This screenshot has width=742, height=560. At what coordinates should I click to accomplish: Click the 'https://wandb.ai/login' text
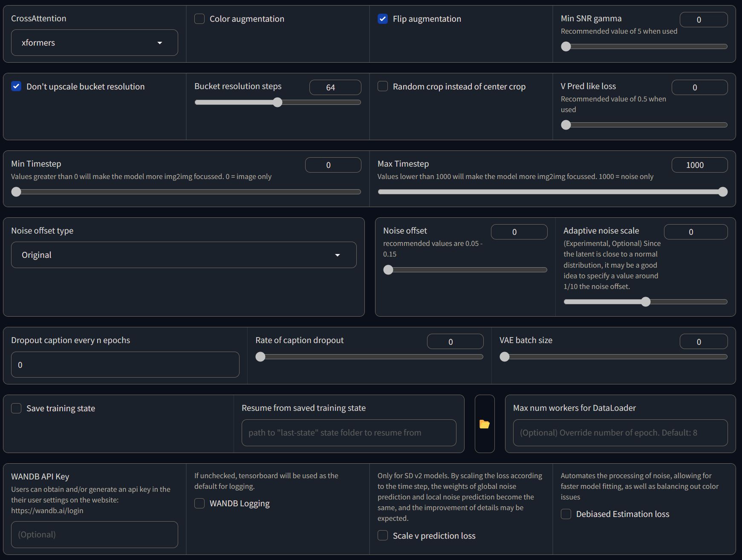47,511
